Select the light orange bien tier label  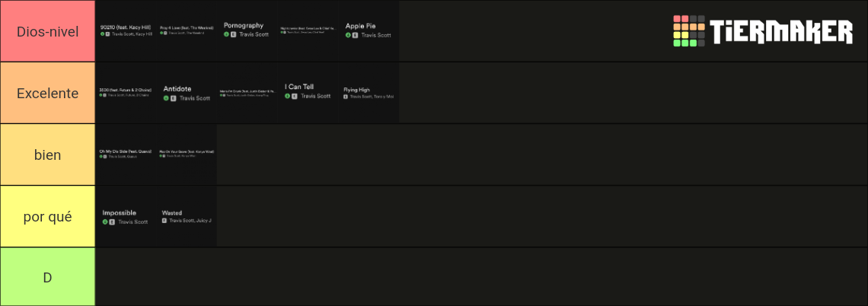[x=48, y=155]
